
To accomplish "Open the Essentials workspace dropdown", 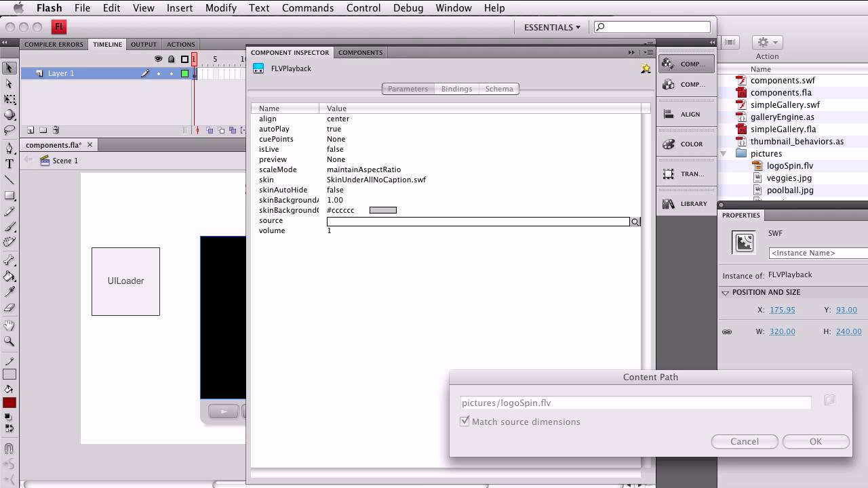I will point(552,27).
